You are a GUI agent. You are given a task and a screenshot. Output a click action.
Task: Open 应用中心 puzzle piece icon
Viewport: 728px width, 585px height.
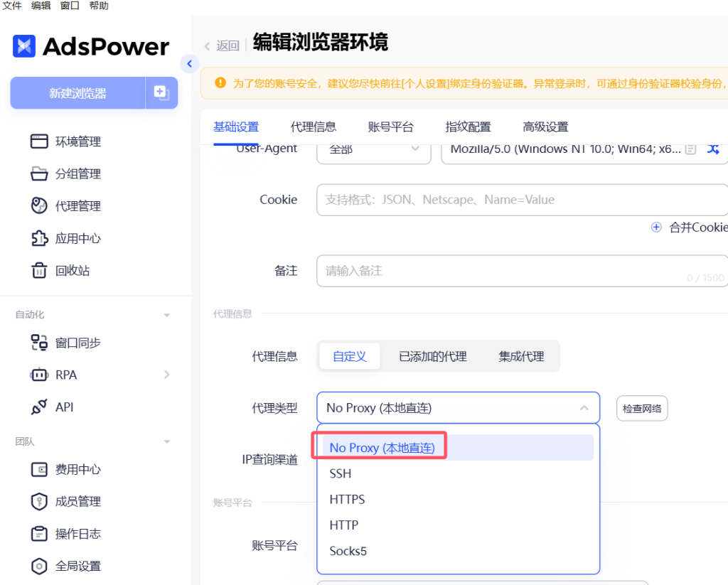point(39,238)
